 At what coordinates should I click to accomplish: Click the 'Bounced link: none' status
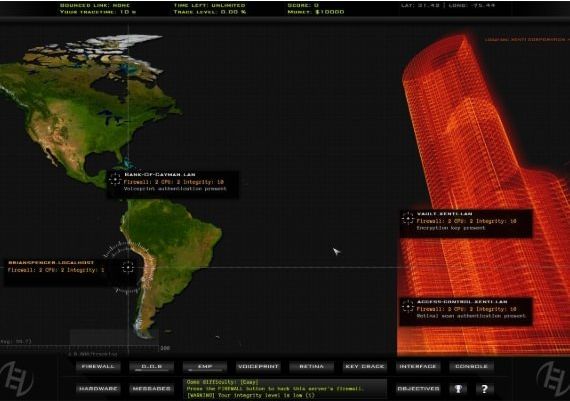click(x=95, y=5)
